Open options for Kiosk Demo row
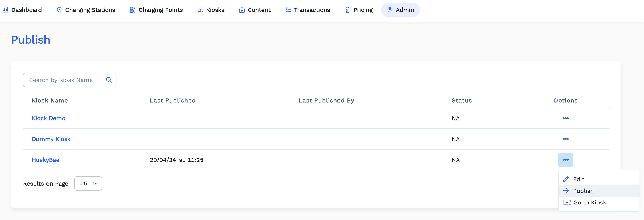The height and width of the screenshot is (220, 644). pos(565,118)
